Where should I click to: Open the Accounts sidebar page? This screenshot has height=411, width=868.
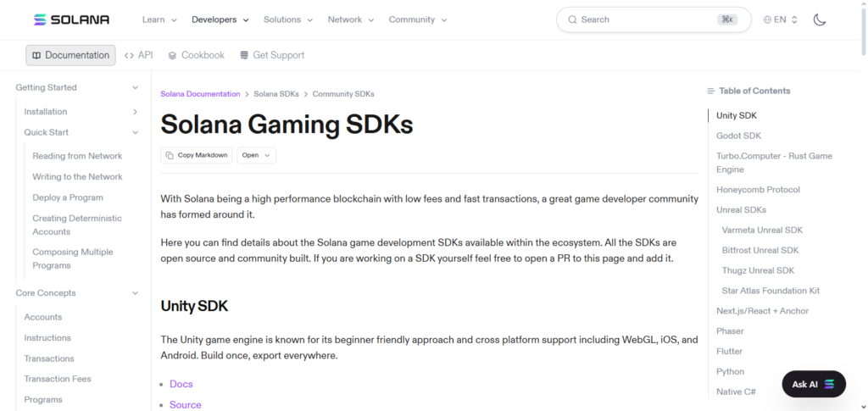click(x=42, y=318)
